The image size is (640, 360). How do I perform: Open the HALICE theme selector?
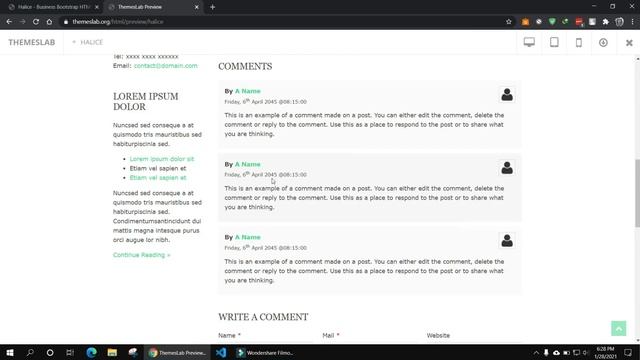click(87, 42)
